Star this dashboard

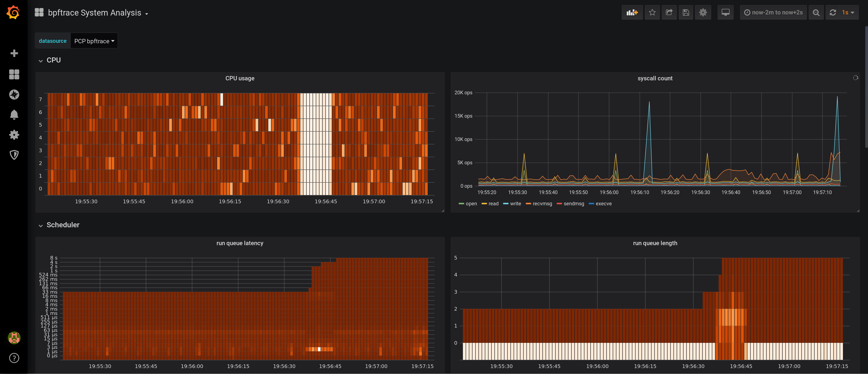pos(652,12)
